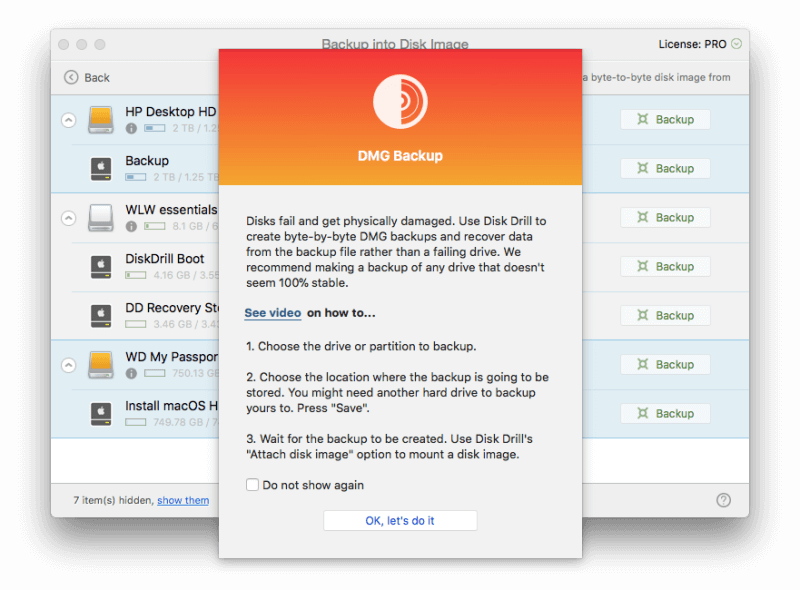Backup the Backup partition
Viewport: 800px width, 590px height.
(x=665, y=168)
